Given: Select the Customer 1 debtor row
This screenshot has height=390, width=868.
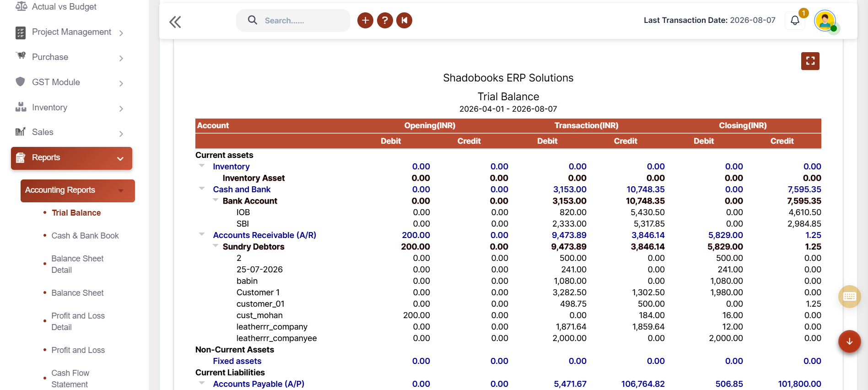Looking at the screenshot, I should click(x=508, y=292).
